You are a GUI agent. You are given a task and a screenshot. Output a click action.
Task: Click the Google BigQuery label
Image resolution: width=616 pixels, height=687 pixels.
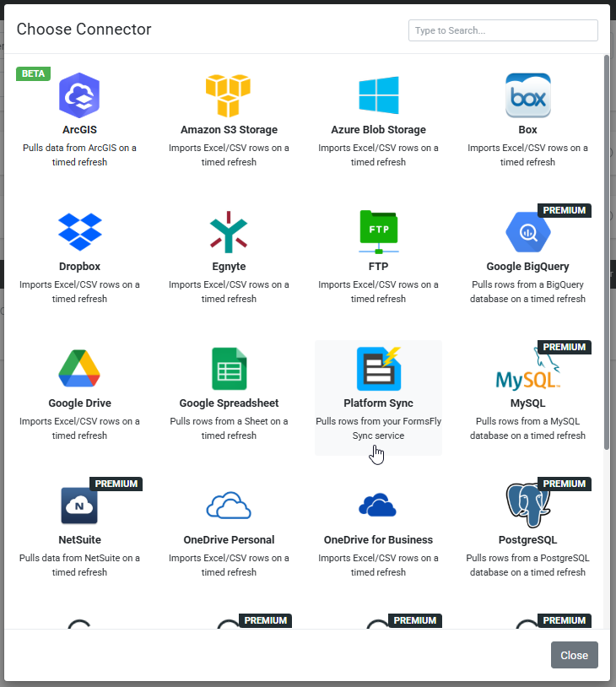(x=528, y=267)
